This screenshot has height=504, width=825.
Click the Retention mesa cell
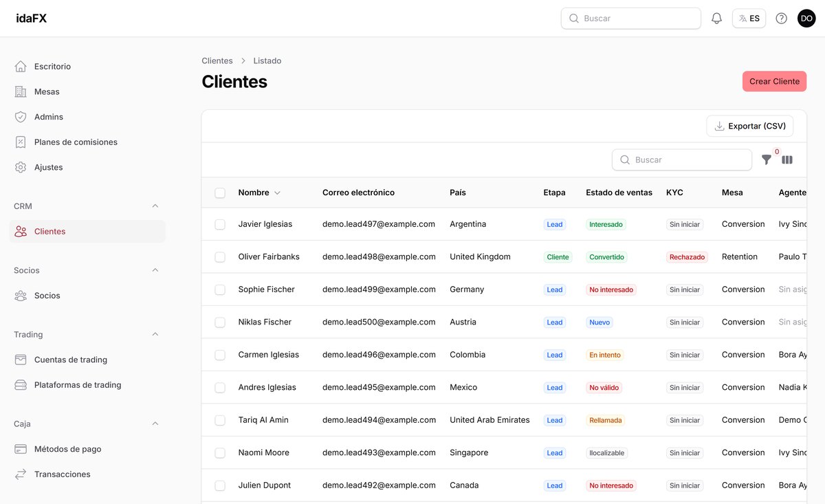click(x=740, y=256)
